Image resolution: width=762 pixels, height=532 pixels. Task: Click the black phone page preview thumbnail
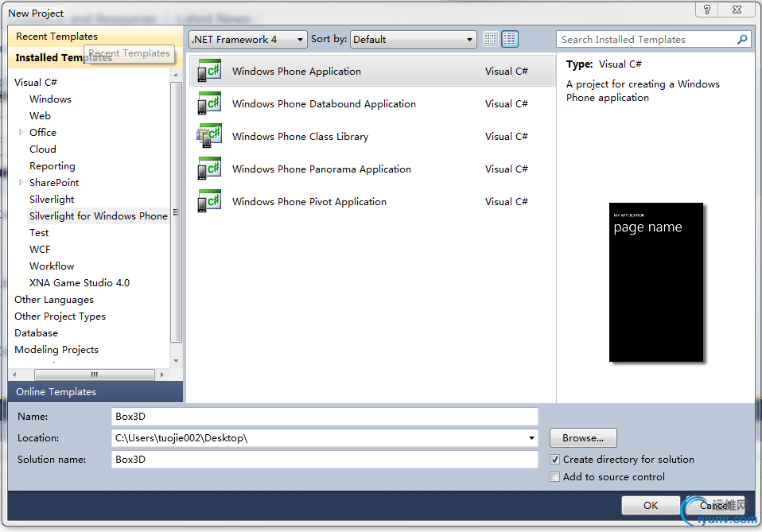pyautogui.click(x=656, y=282)
